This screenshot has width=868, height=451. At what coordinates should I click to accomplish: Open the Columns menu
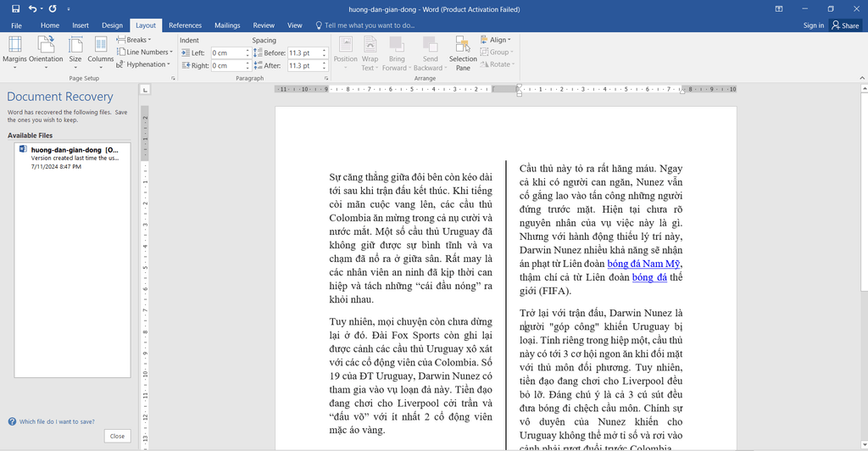coord(100,52)
